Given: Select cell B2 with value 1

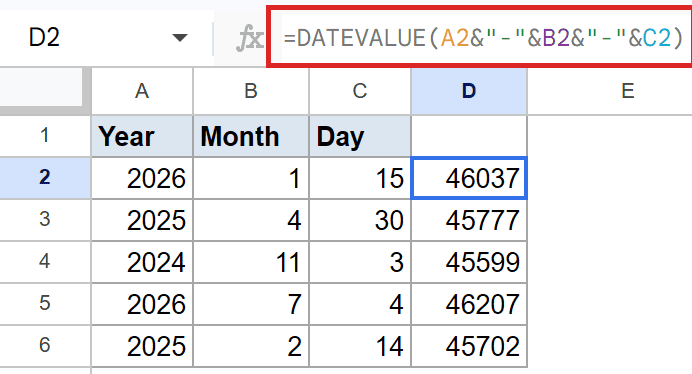Looking at the screenshot, I should click(x=251, y=178).
